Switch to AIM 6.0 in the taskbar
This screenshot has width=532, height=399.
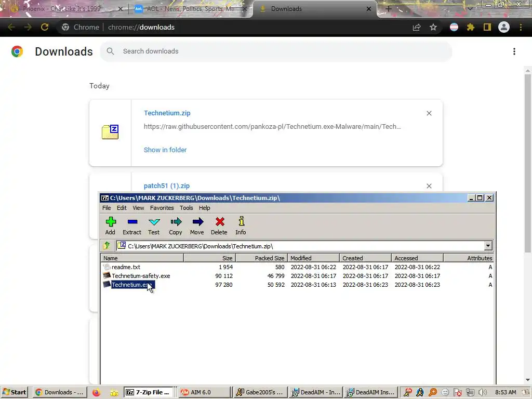[204, 392]
